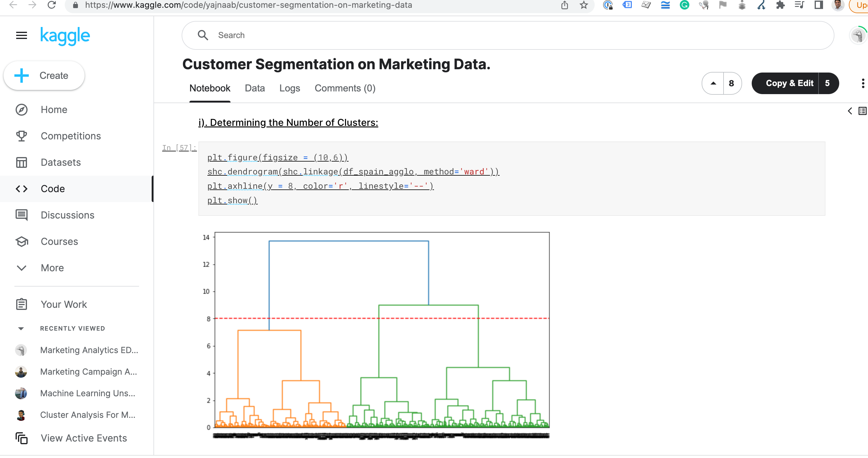
Task: Open Your Work page
Action: click(x=64, y=304)
